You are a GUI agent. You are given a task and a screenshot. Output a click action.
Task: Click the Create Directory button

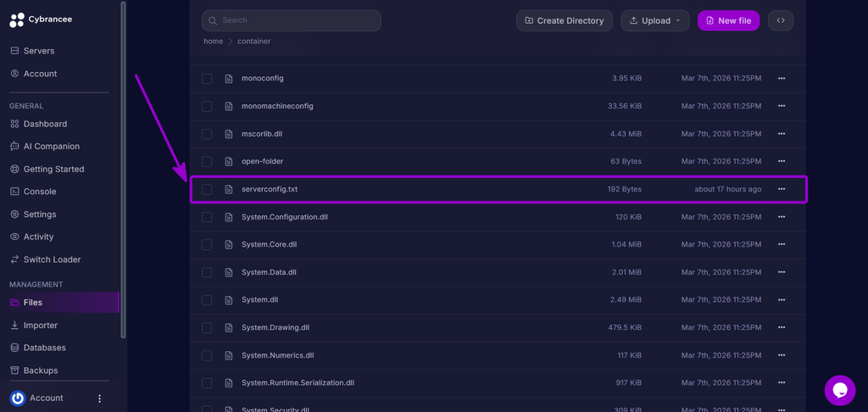click(564, 20)
